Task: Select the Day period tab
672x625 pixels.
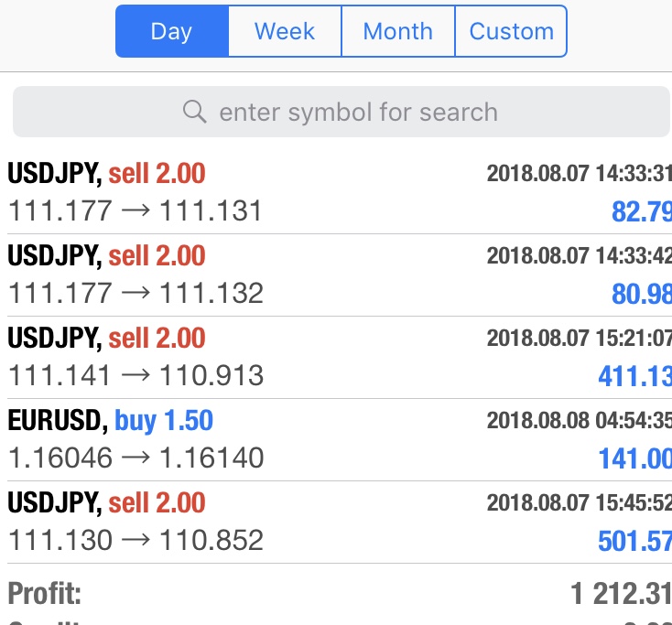Action: tap(172, 31)
